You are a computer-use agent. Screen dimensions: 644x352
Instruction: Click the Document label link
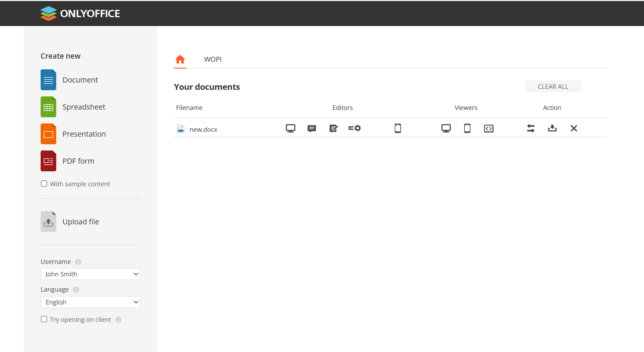[x=80, y=80]
